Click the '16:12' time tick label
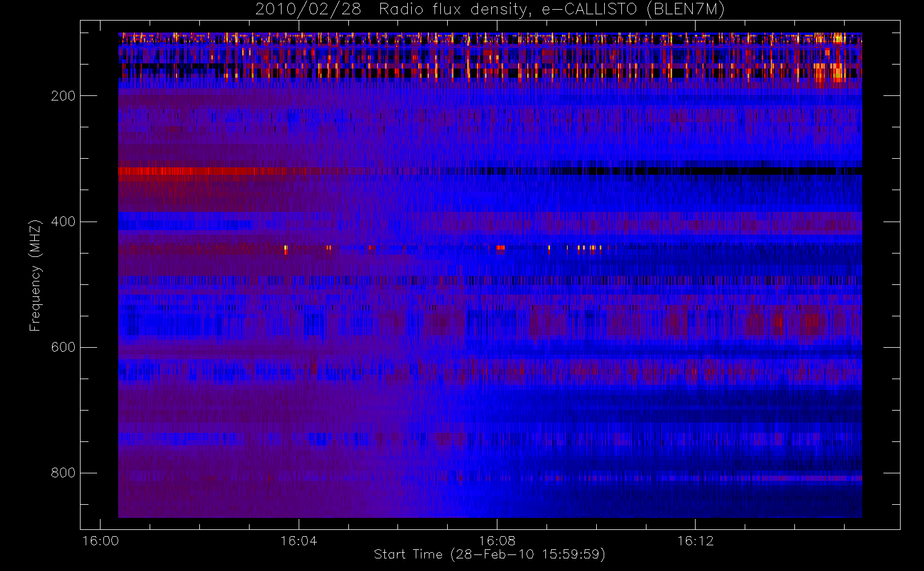924x571 pixels. click(695, 541)
